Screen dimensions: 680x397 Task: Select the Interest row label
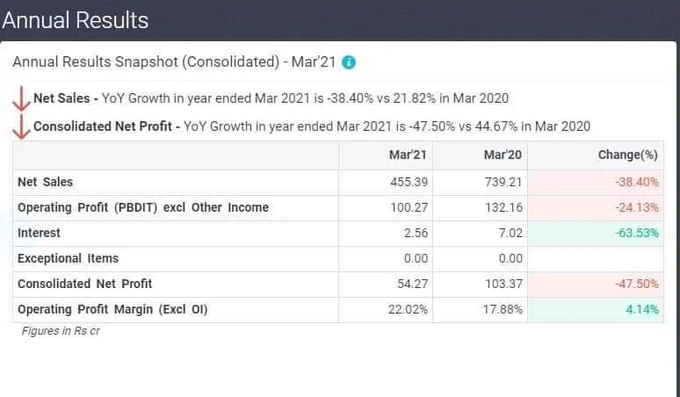(39, 233)
